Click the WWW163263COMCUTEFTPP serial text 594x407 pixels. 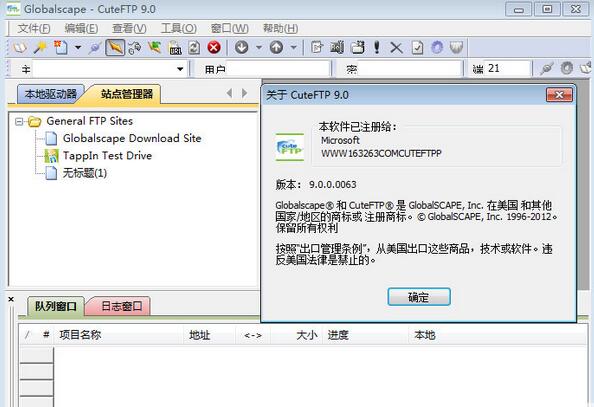pyautogui.click(x=381, y=153)
